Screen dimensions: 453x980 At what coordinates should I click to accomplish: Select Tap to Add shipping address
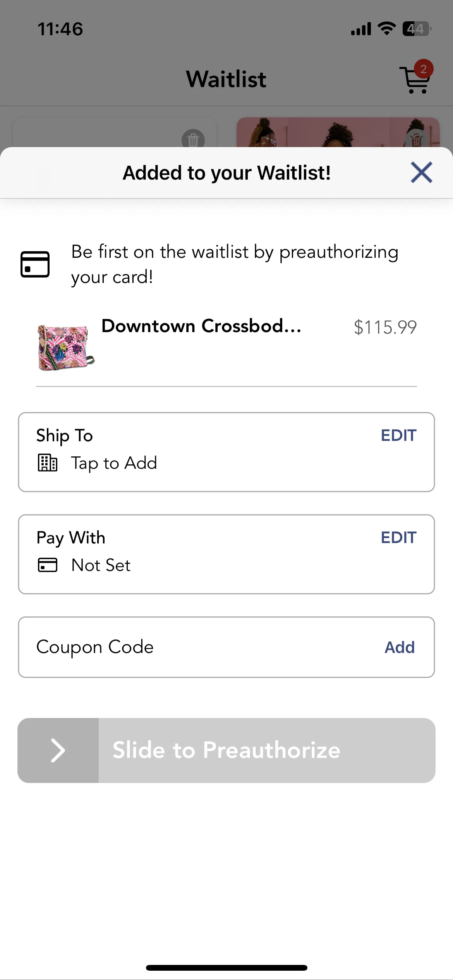(x=114, y=463)
